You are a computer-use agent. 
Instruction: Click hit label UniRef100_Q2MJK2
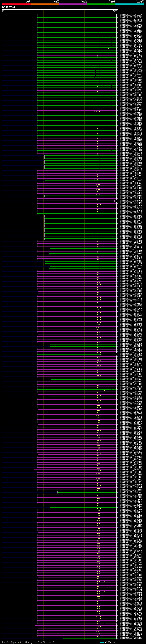[131, 110]
